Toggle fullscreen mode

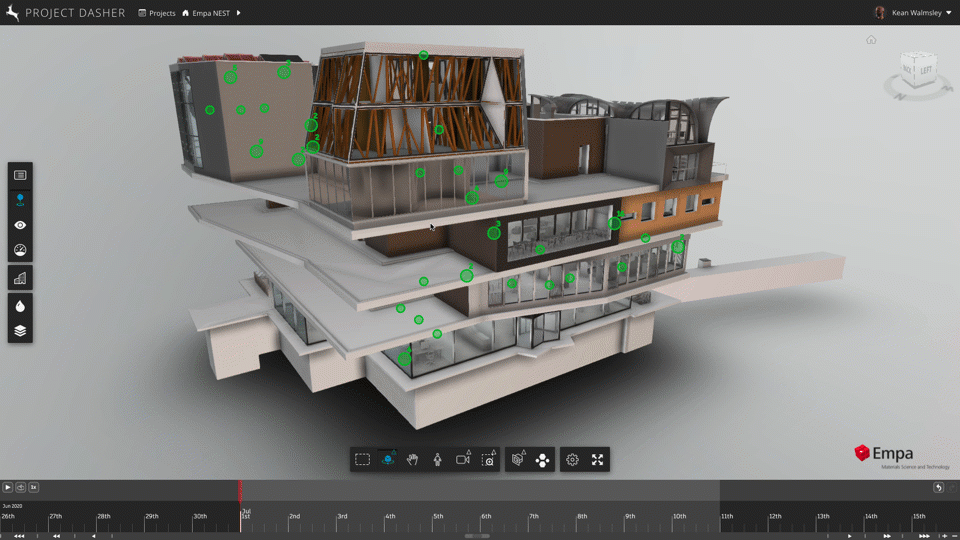click(x=597, y=460)
